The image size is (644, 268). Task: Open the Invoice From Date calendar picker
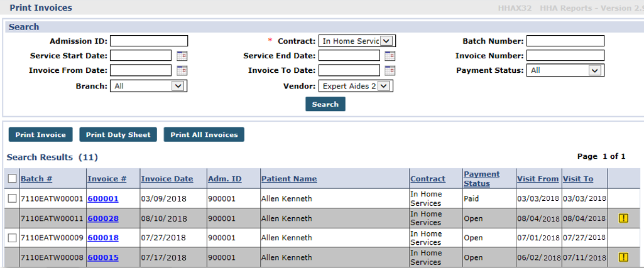pos(182,70)
